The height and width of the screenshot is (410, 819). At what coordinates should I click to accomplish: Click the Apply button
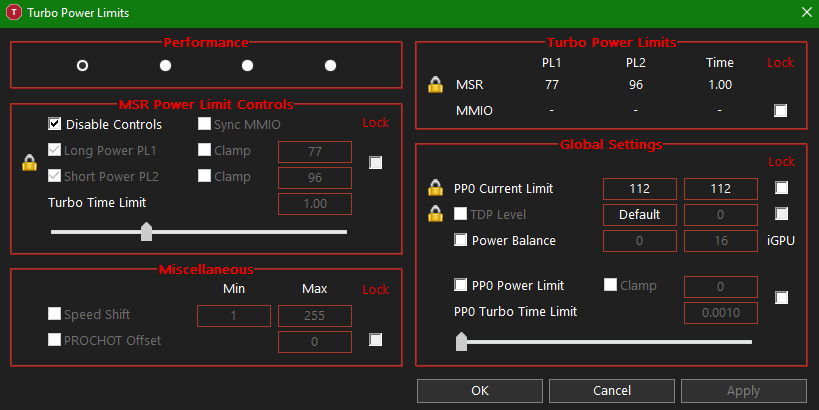pyautogui.click(x=743, y=391)
